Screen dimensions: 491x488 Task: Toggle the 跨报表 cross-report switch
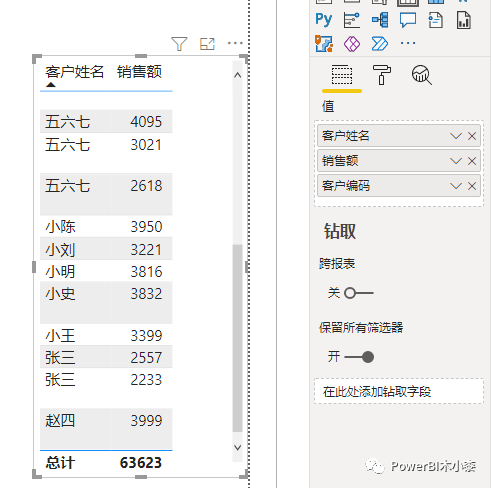(359, 293)
